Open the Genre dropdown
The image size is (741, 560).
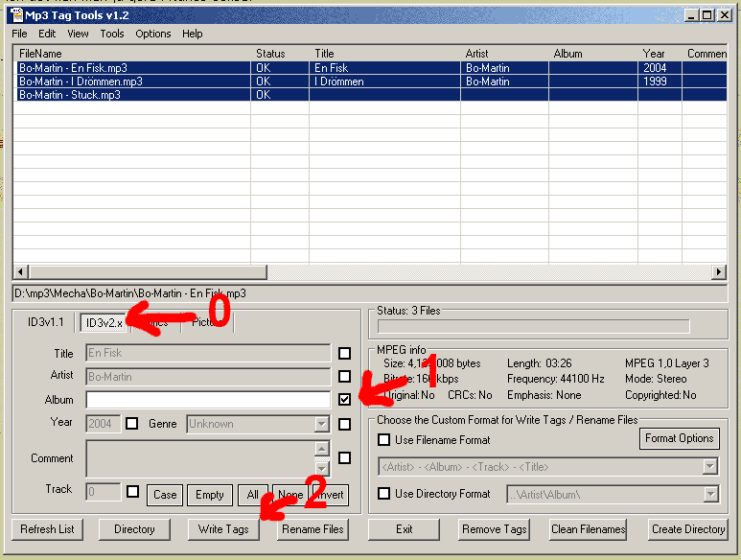(x=321, y=424)
